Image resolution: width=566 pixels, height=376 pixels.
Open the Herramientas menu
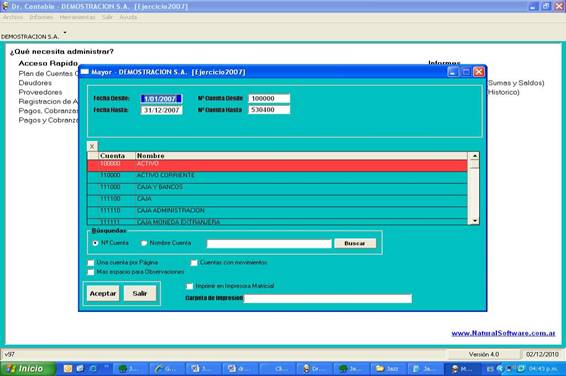[x=78, y=17]
